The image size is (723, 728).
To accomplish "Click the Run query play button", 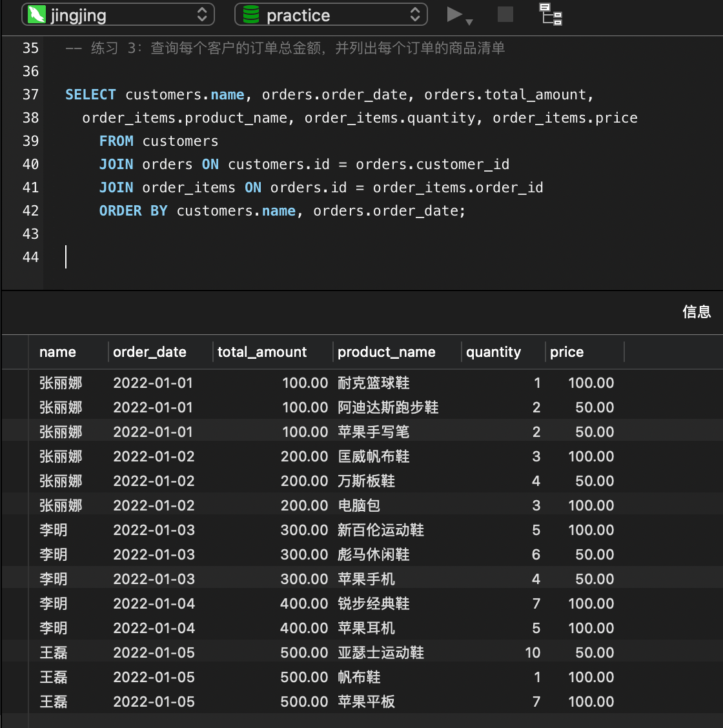I will coord(454,14).
